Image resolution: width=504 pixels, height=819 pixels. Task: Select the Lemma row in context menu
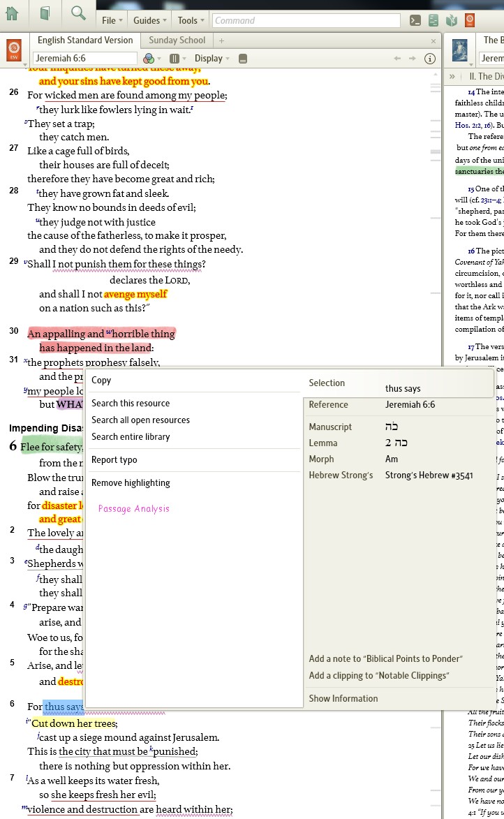coord(399,443)
